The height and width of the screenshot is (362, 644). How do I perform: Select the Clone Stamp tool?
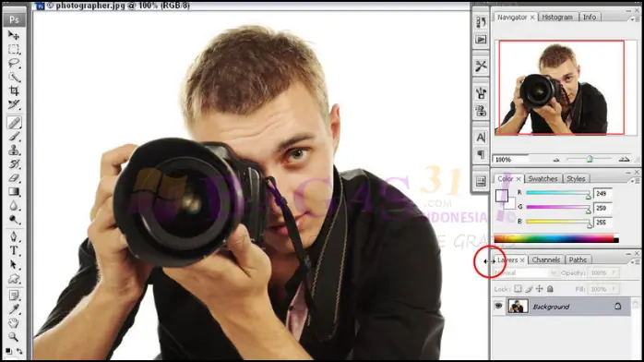[14, 151]
